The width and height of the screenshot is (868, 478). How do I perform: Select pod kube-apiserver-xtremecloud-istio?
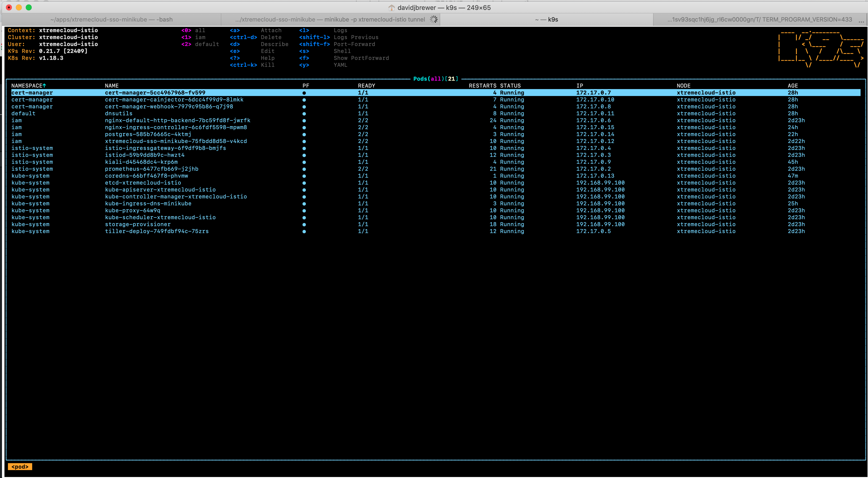(x=436, y=190)
